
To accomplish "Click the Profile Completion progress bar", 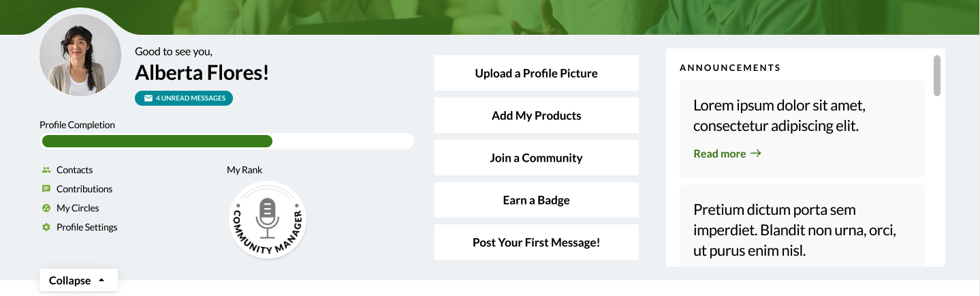I will pyautogui.click(x=227, y=141).
